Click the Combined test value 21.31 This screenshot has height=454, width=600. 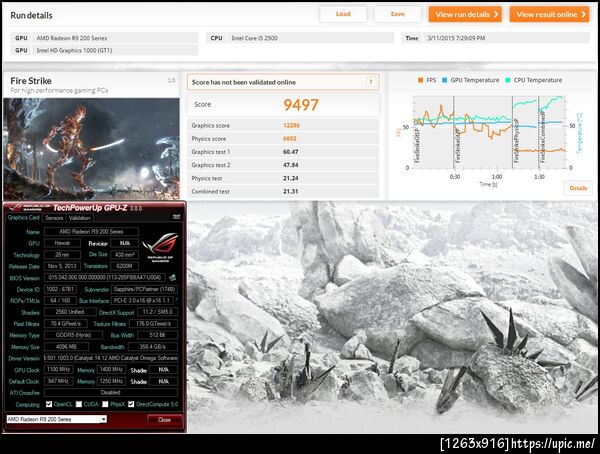(x=291, y=191)
